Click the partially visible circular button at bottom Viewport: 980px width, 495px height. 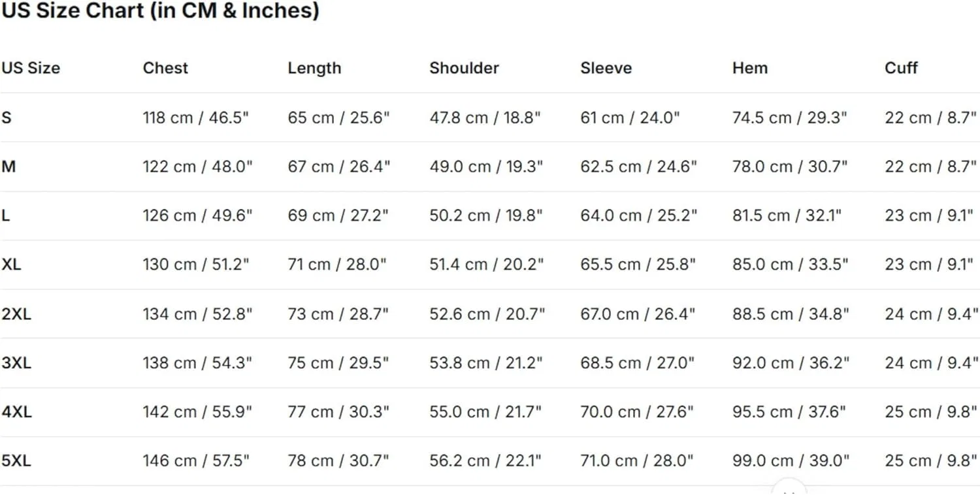(x=789, y=488)
